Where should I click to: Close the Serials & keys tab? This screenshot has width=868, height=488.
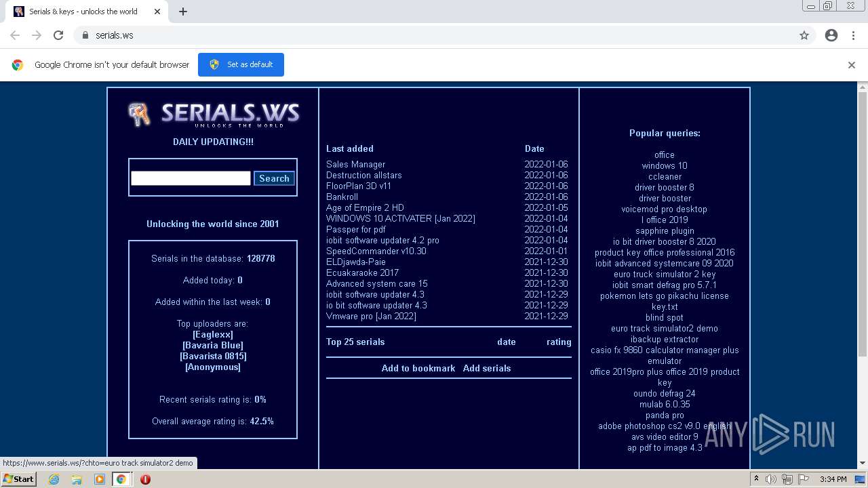point(157,12)
